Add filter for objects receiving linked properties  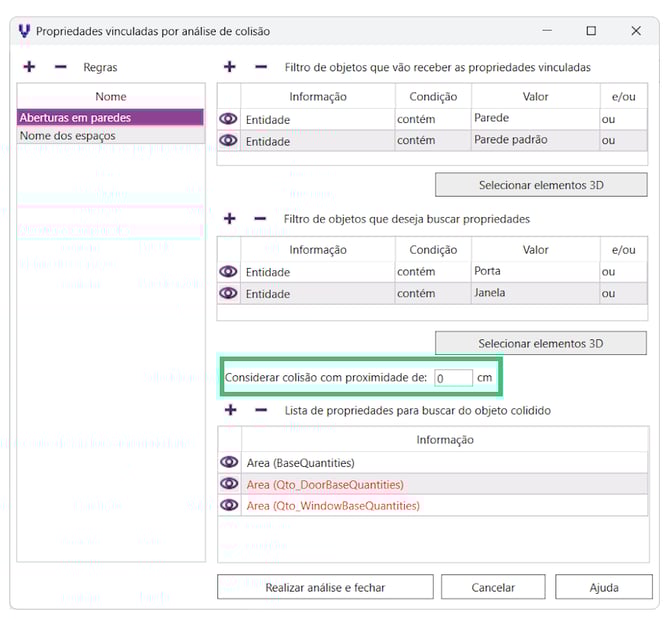pyautogui.click(x=229, y=67)
